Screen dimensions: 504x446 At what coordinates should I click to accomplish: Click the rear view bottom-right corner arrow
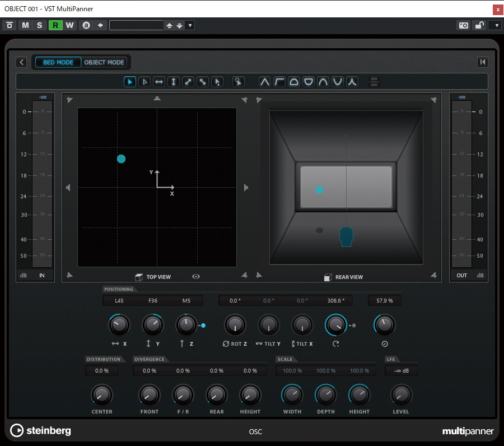[x=433, y=275]
